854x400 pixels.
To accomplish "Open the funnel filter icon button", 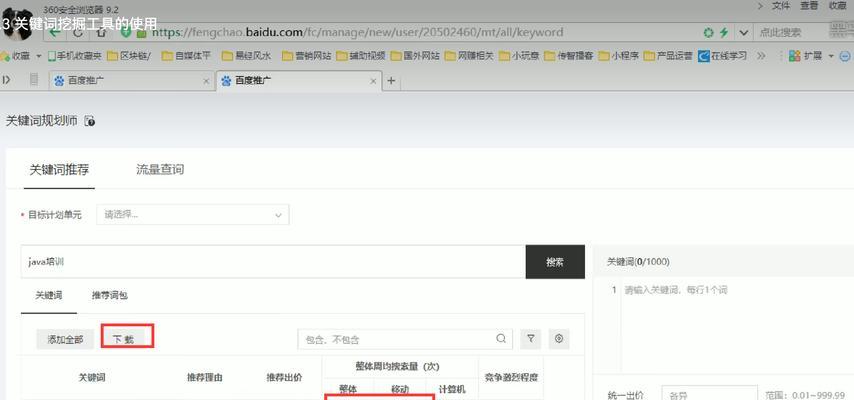I will tap(531, 338).
